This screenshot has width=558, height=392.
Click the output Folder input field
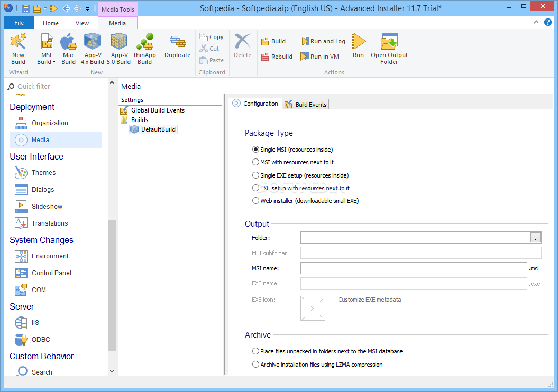click(415, 238)
